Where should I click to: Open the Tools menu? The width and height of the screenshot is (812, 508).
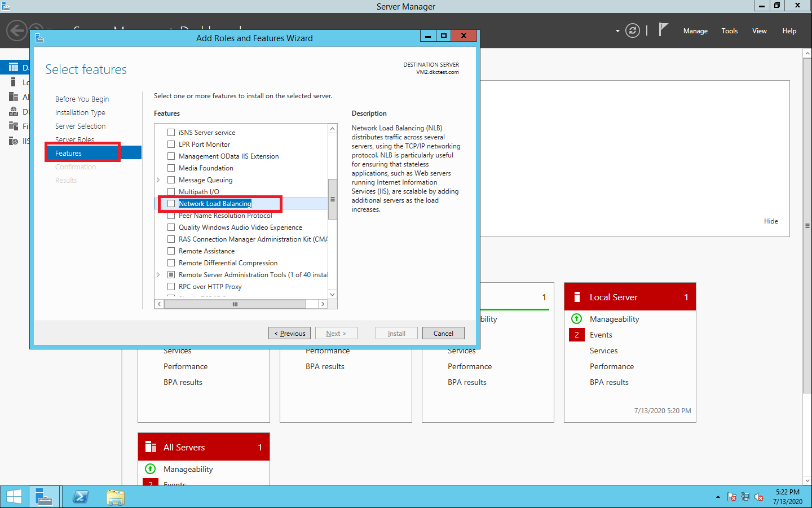coord(730,31)
